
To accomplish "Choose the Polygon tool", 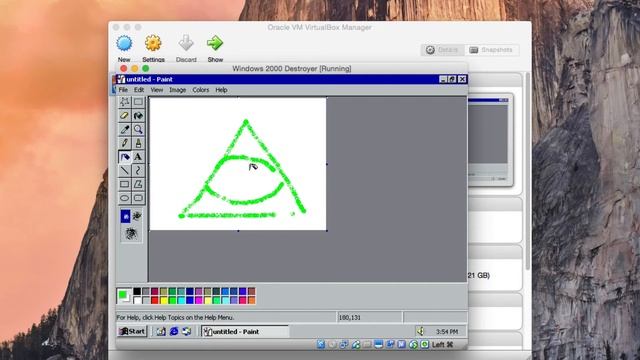I will (x=138, y=184).
